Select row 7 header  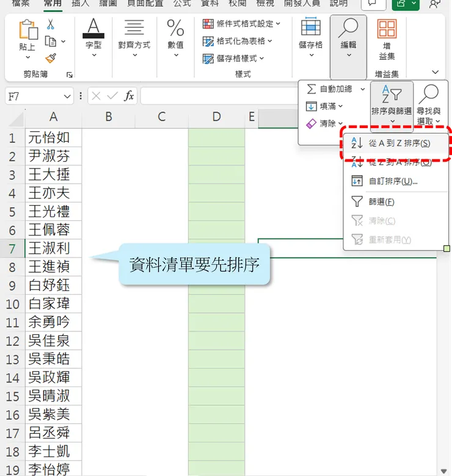coord(12,248)
